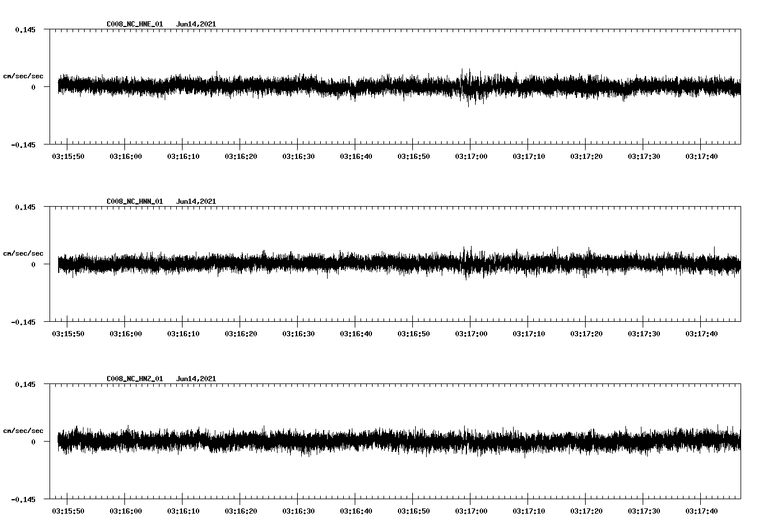Click the zero baseline label on HNN plot
This screenshot has width=782, height=532.
(x=33, y=264)
